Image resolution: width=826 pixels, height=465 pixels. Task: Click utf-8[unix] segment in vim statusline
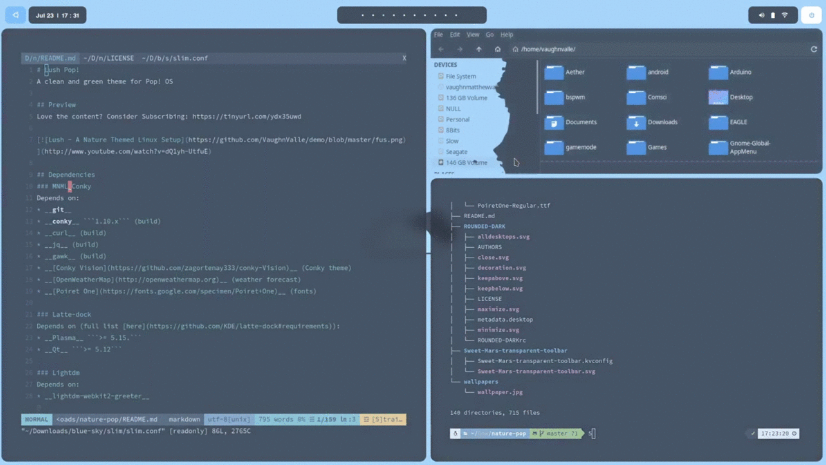(x=229, y=420)
